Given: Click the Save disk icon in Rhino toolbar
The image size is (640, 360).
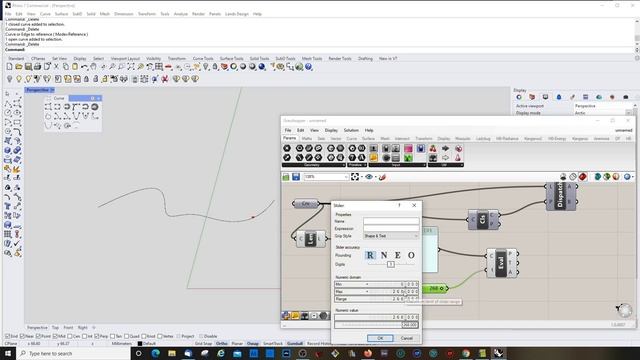Looking at the screenshot, I should pos(28,67).
